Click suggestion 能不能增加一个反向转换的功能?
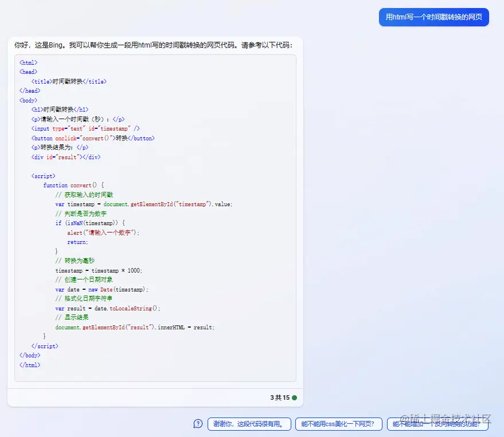The height and width of the screenshot is (437, 504). [x=438, y=424]
